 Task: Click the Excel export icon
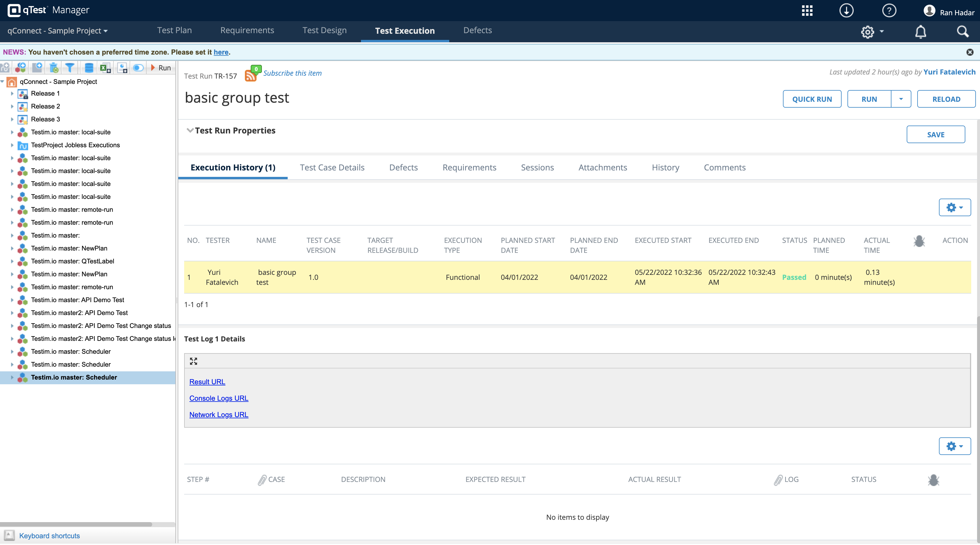click(105, 68)
